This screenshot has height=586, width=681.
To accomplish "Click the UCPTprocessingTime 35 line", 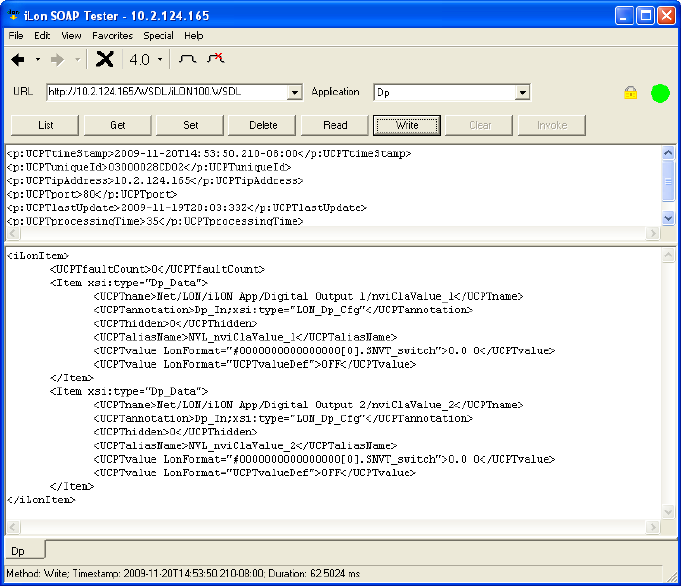I will coord(155,221).
